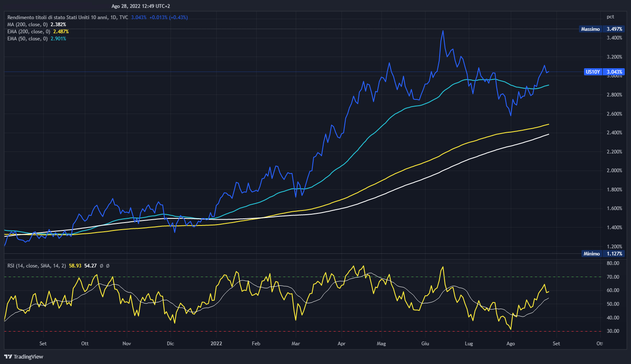Screen dimensions: 631x364
Task: Click the 2.000% level on price scale
Action: (x=614, y=171)
